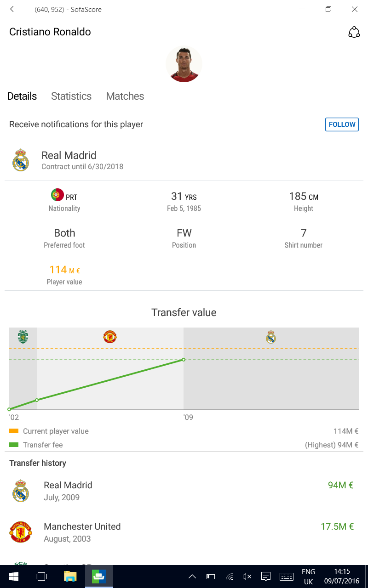This screenshot has width=368, height=588.
Task: Click the '09 transfer point on chart
Action: 184,360
